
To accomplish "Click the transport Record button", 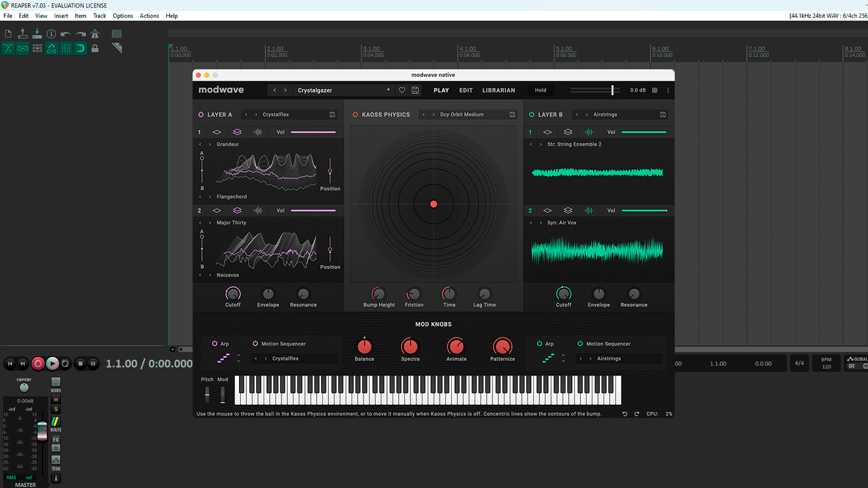I will 38,363.
